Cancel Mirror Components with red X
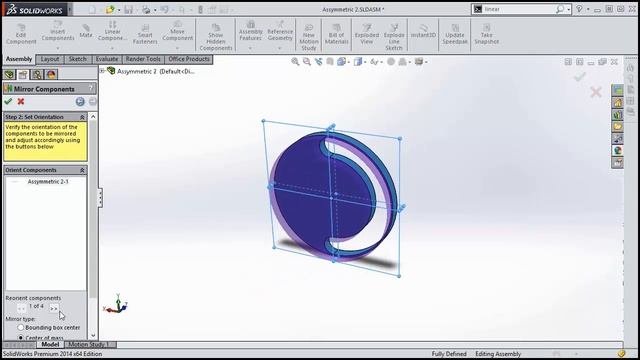Viewport: 640px width, 360px height. click(21, 101)
